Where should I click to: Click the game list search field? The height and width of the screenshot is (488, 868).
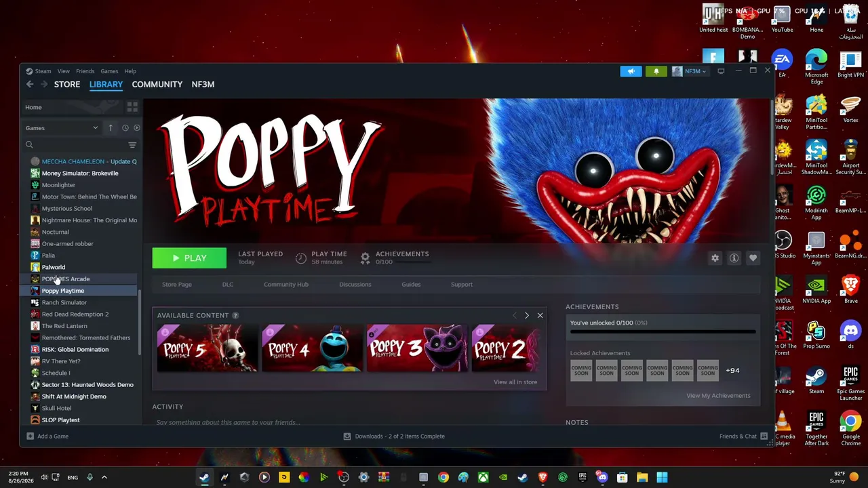pyautogui.click(x=75, y=144)
